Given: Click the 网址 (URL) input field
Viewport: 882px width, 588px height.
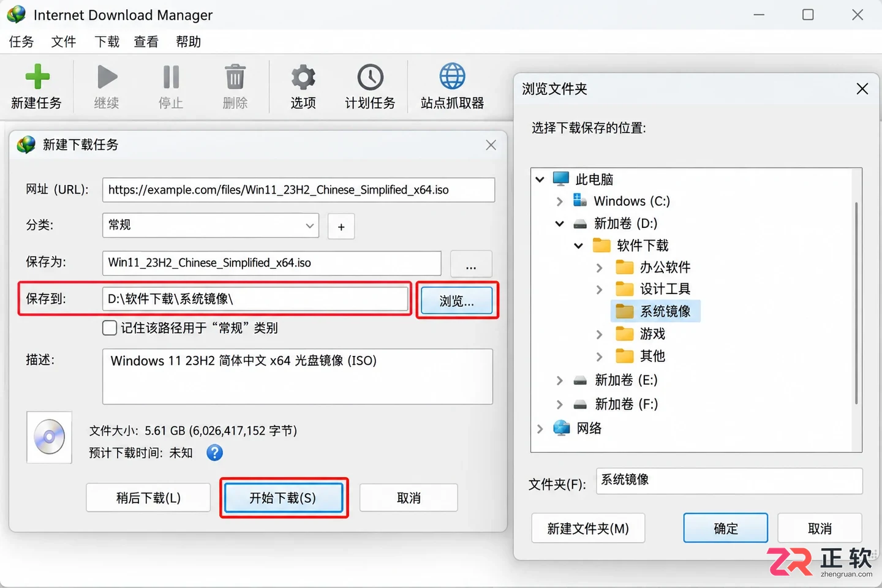Looking at the screenshot, I should coord(298,190).
